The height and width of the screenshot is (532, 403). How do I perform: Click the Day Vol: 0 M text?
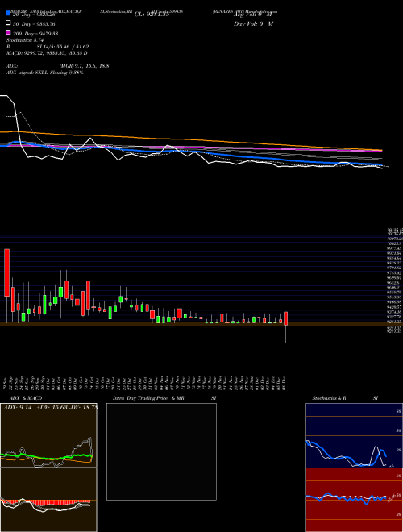click(253, 24)
